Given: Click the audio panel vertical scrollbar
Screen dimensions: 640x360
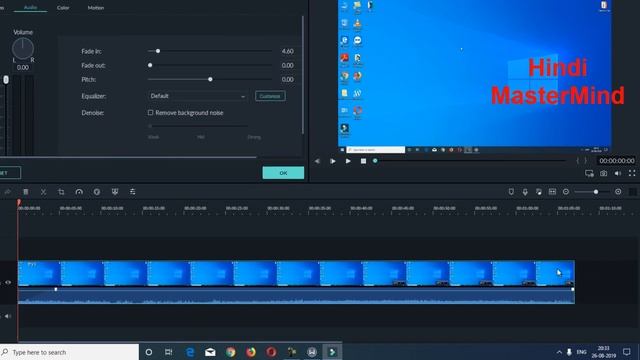Looking at the screenshot, I should (303, 75).
